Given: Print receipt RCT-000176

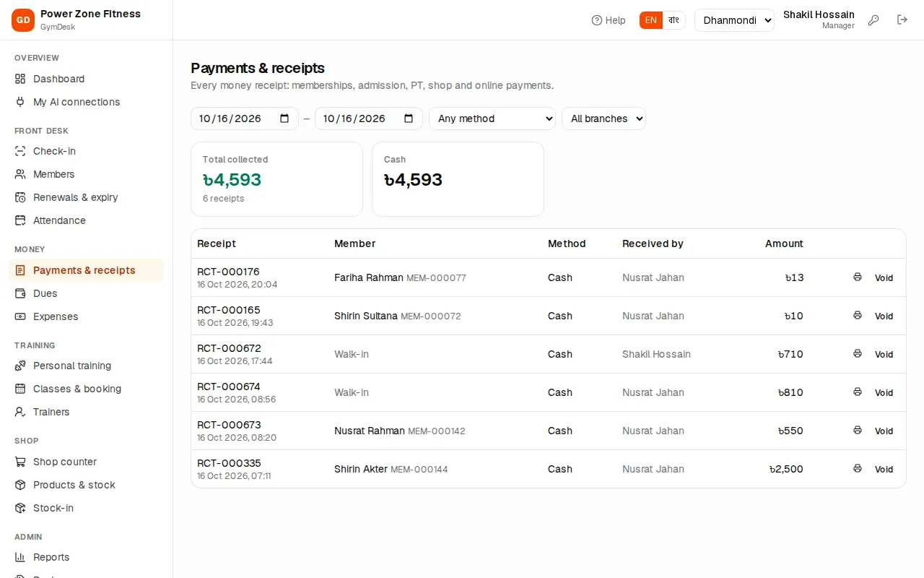Looking at the screenshot, I should click(858, 277).
